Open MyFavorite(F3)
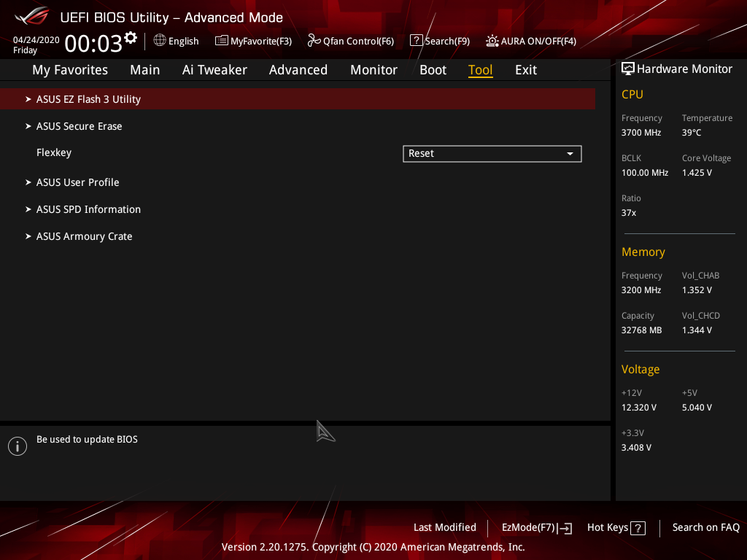This screenshot has height=560, width=747. coord(253,41)
